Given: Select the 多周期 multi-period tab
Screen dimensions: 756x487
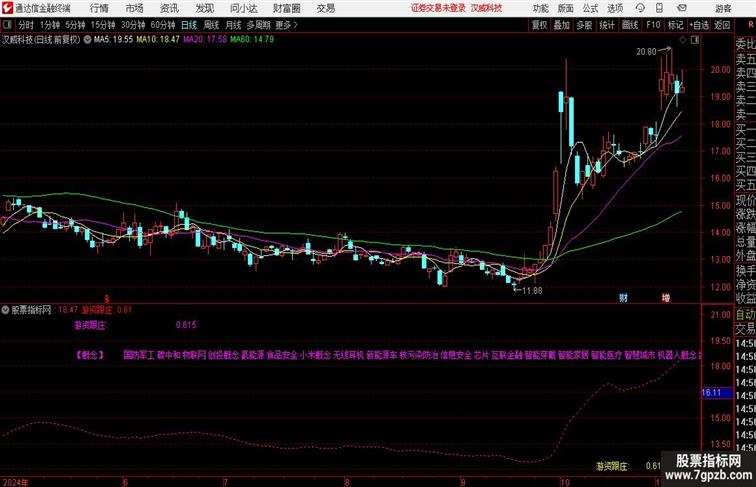Looking at the screenshot, I should tap(258, 25).
